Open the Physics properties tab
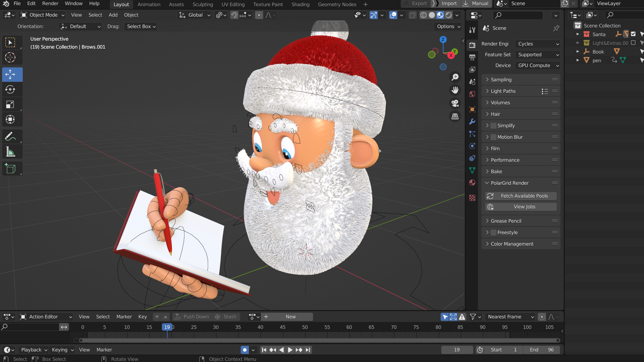 472,146
